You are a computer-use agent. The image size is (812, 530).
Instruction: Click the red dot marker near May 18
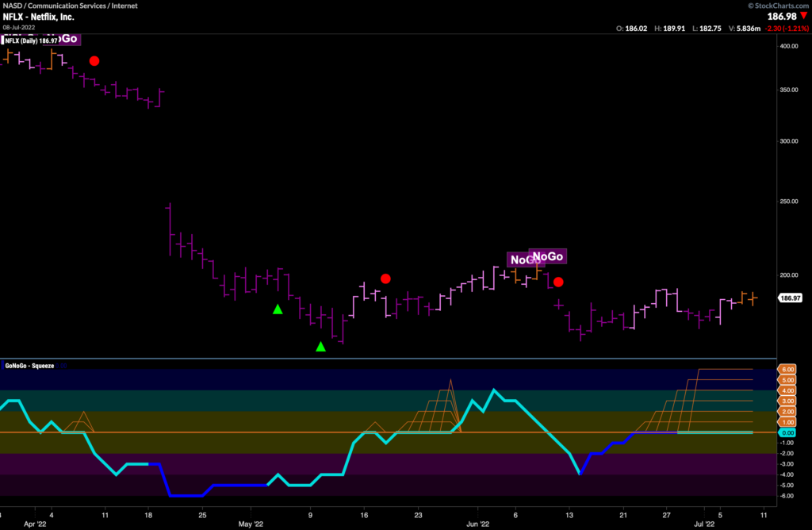[385, 278]
